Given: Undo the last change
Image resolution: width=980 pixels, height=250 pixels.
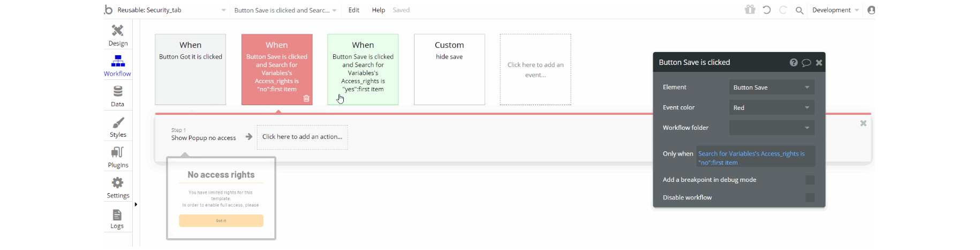Looking at the screenshot, I should (x=767, y=10).
